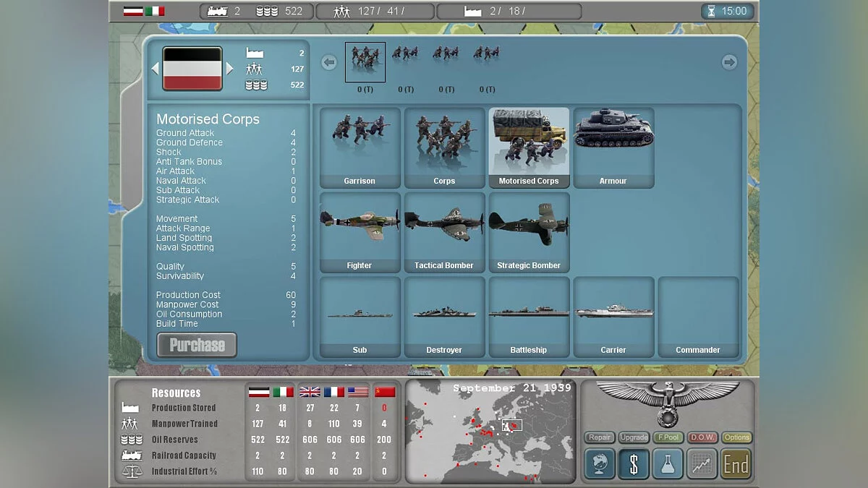Click the locomotive railroad icon in top bar

[x=217, y=11]
